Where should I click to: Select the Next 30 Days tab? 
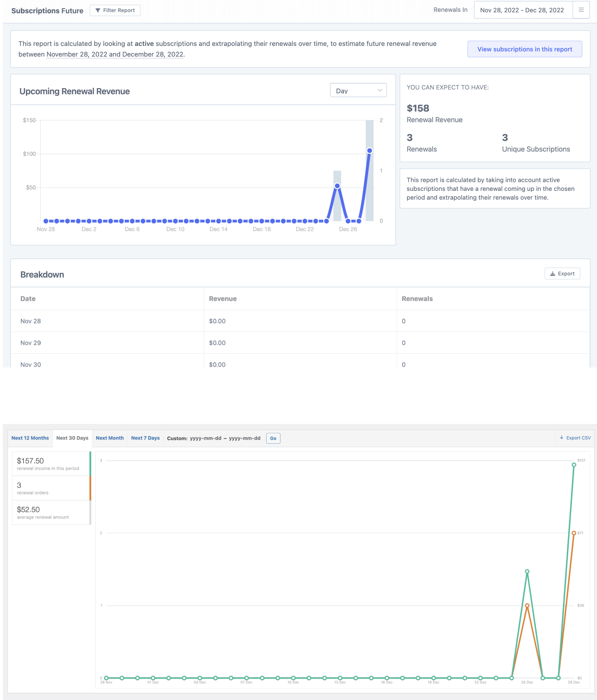(x=72, y=438)
